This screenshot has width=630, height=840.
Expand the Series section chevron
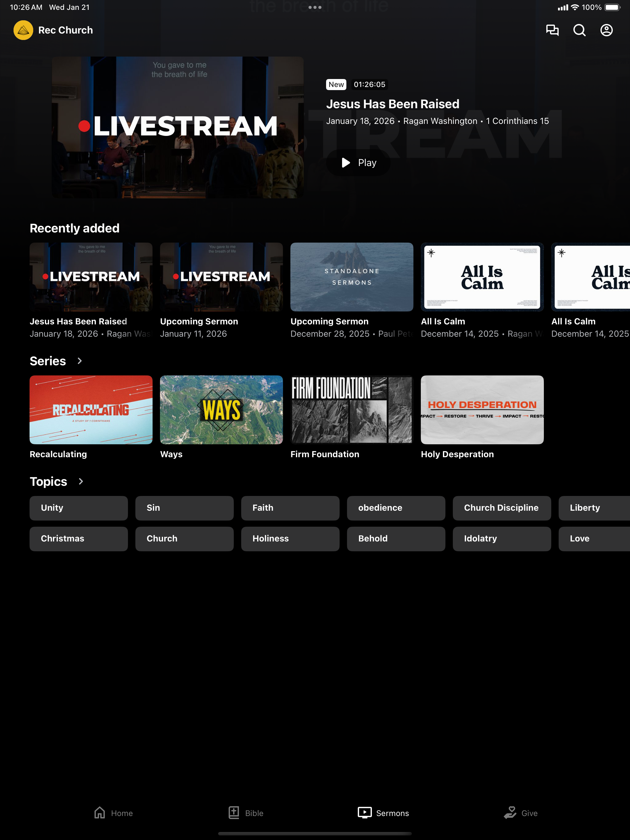point(79,361)
